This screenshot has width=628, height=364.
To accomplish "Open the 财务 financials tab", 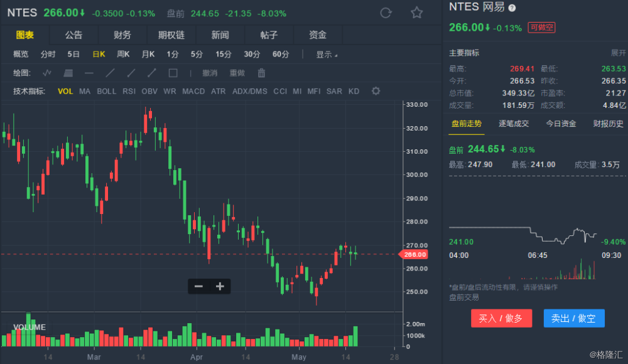I will click(x=122, y=35).
